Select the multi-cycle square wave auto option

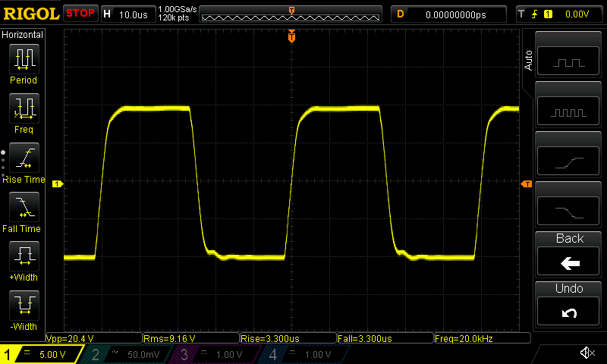568,111
